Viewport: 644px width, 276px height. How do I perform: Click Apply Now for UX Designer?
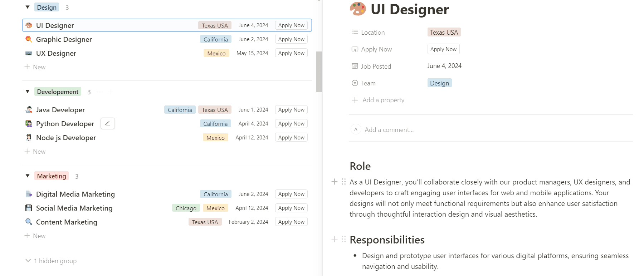(291, 53)
